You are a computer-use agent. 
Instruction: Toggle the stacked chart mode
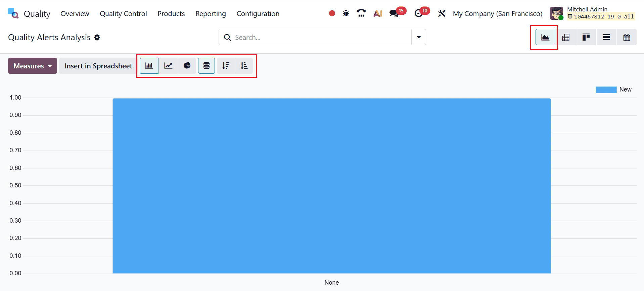tap(206, 66)
